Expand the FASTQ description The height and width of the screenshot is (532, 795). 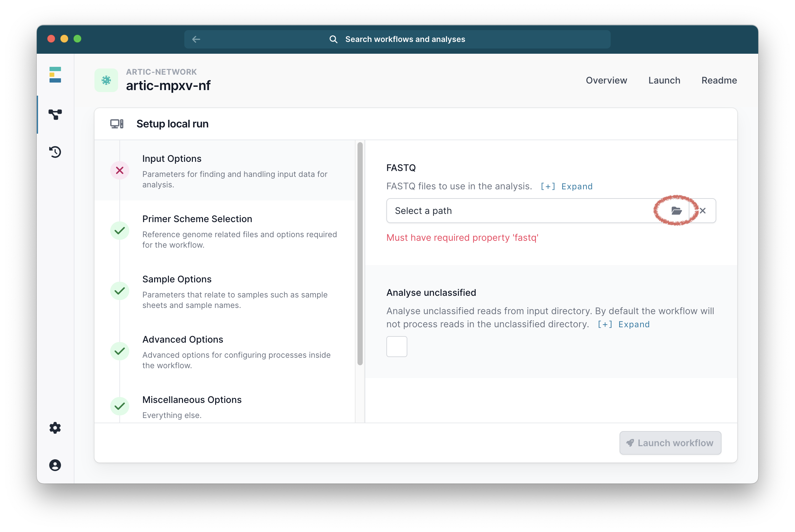click(566, 186)
